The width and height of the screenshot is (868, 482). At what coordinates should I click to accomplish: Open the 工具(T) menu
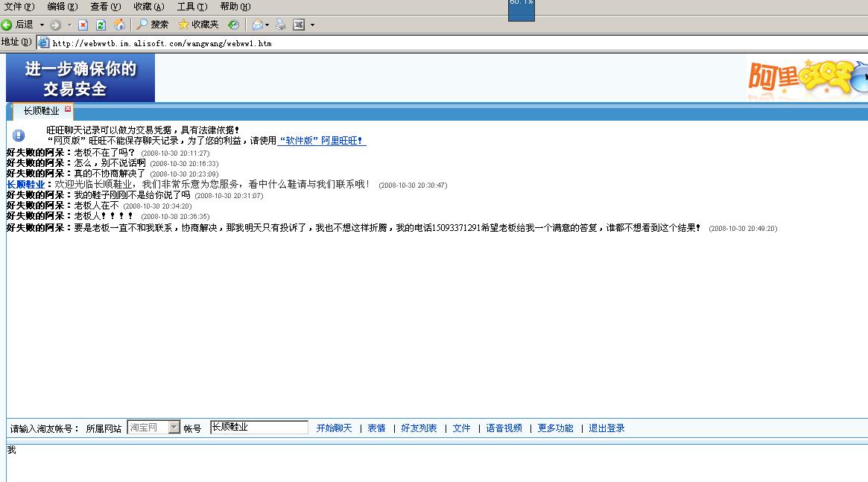[192, 7]
